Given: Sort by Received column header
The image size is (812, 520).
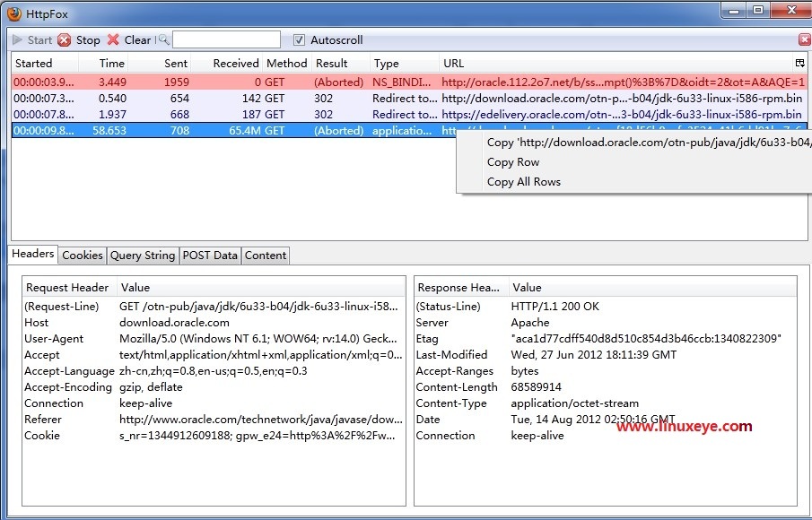Looking at the screenshot, I should (226, 63).
